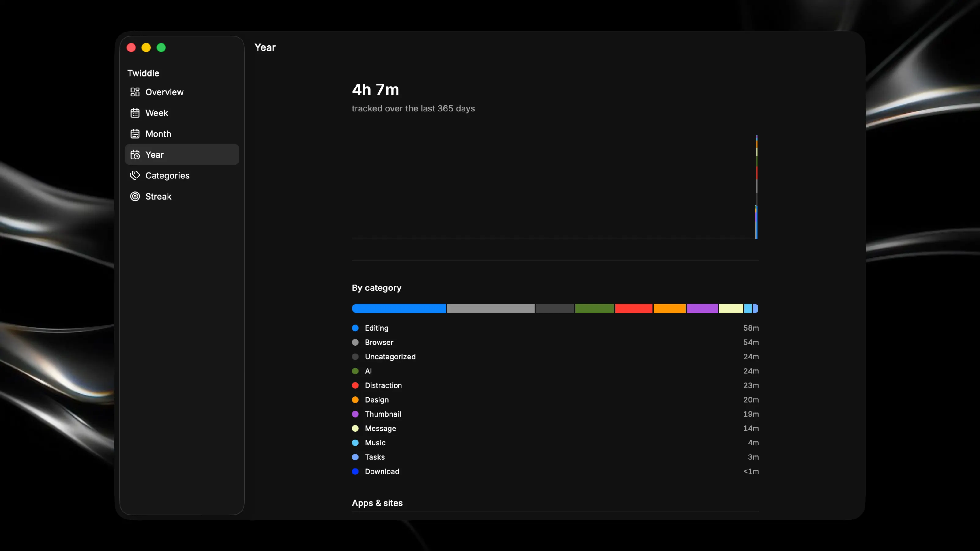
Task: Select the Message category label
Action: tap(380, 429)
